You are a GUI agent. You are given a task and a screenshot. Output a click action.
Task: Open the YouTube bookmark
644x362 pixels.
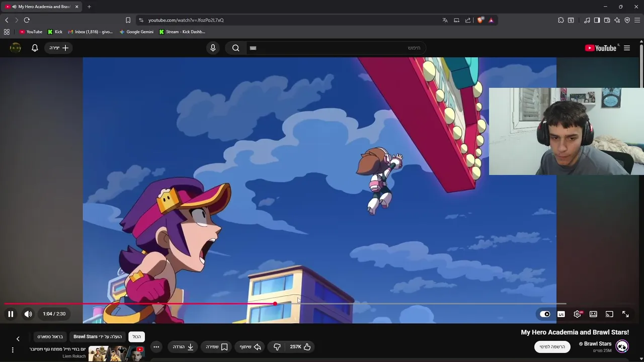[x=31, y=32]
